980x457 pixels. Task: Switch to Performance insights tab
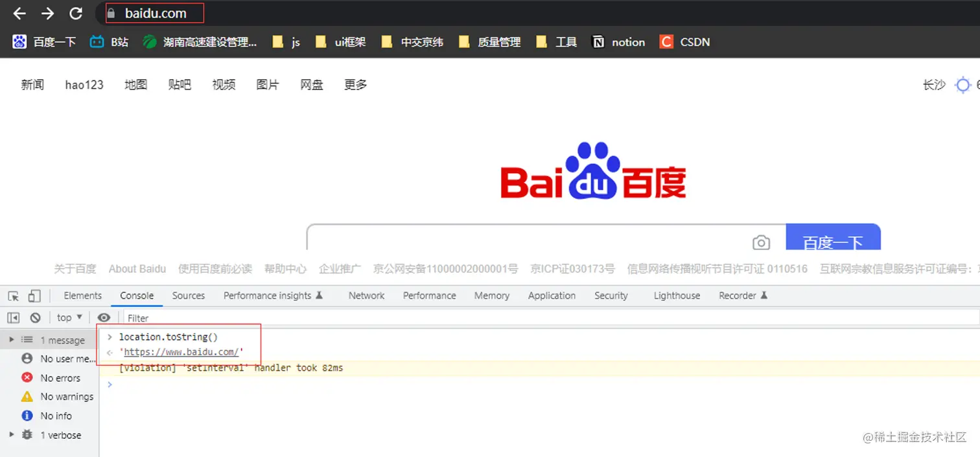pos(273,296)
